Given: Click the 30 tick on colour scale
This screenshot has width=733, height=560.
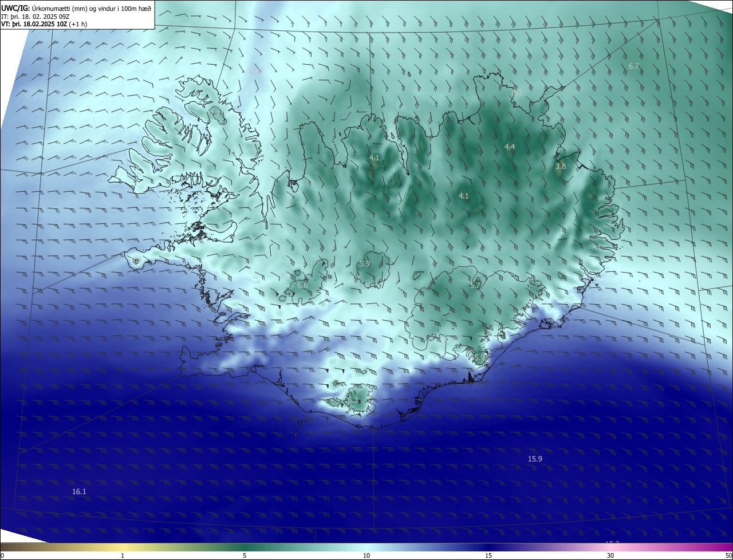Looking at the screenshot, I should pos(610,555).
